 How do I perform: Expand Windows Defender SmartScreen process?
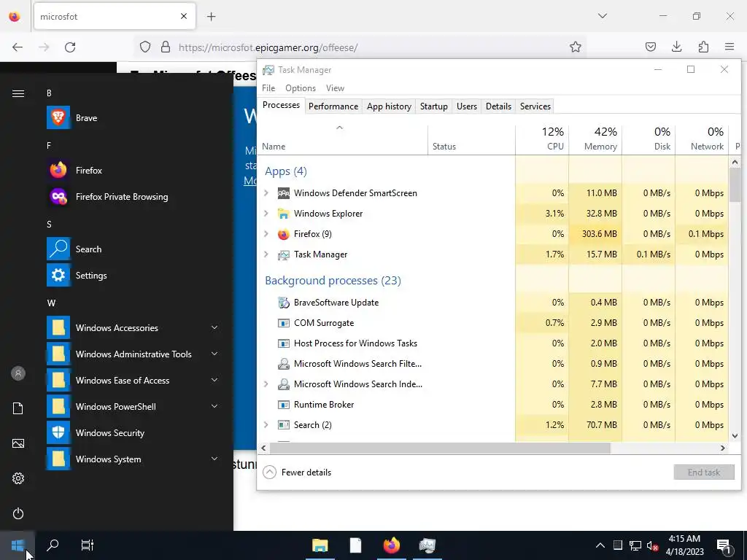(x=266, y=192)
